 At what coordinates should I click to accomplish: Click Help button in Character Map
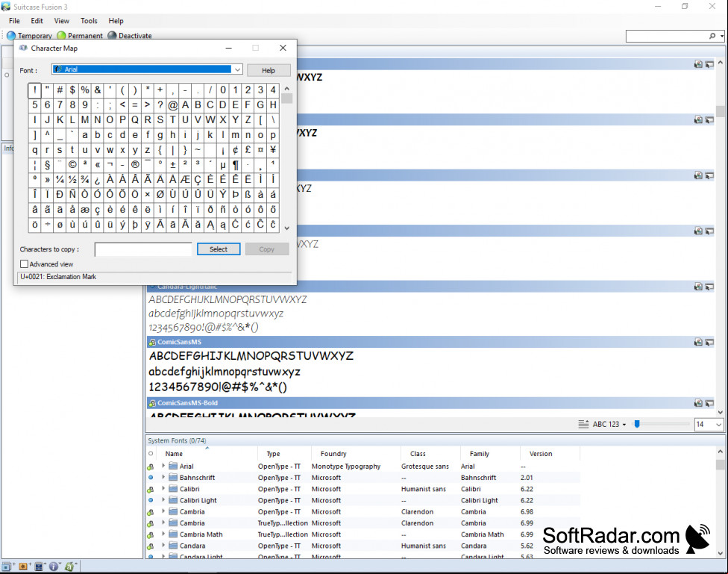(x=269, y=71)
